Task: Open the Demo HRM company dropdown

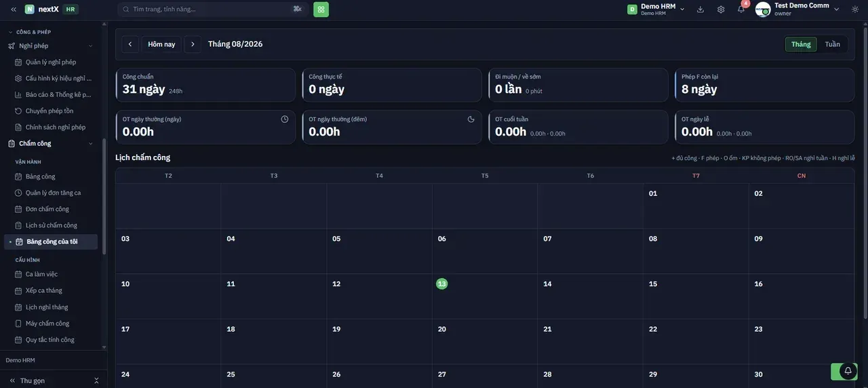Action: pos(656,9)
